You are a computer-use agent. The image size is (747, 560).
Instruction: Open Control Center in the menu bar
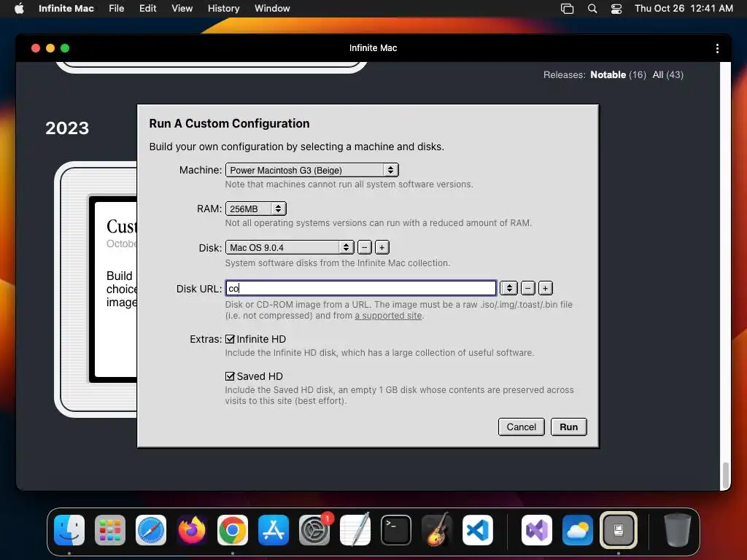click(616, 8)
